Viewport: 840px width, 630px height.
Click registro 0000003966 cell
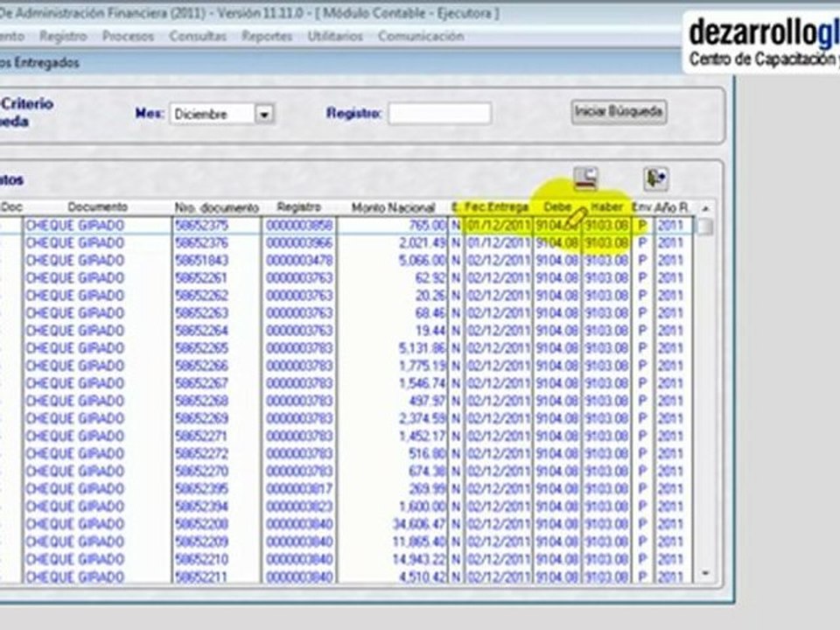pyautogui.click(x=299, y=243)
